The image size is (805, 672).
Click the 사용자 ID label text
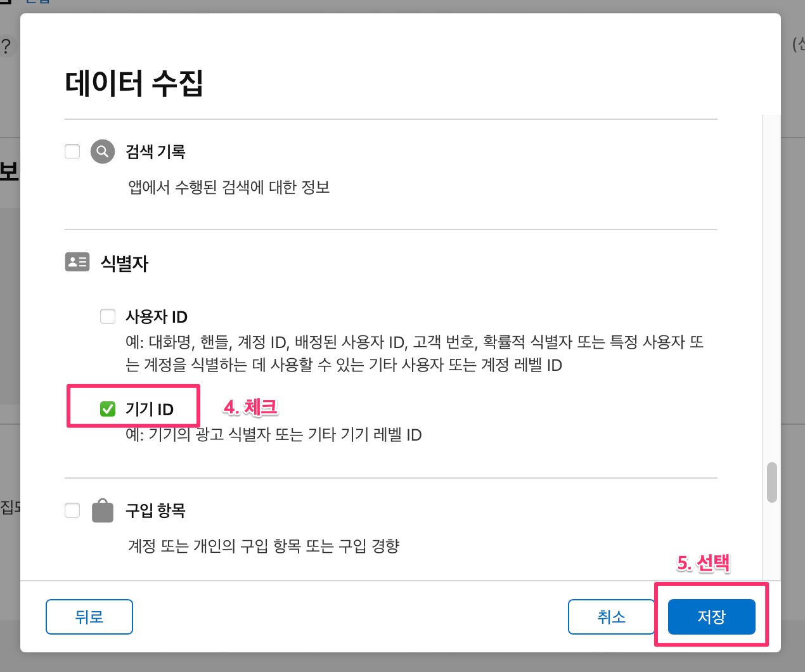[x=157, y=316]
